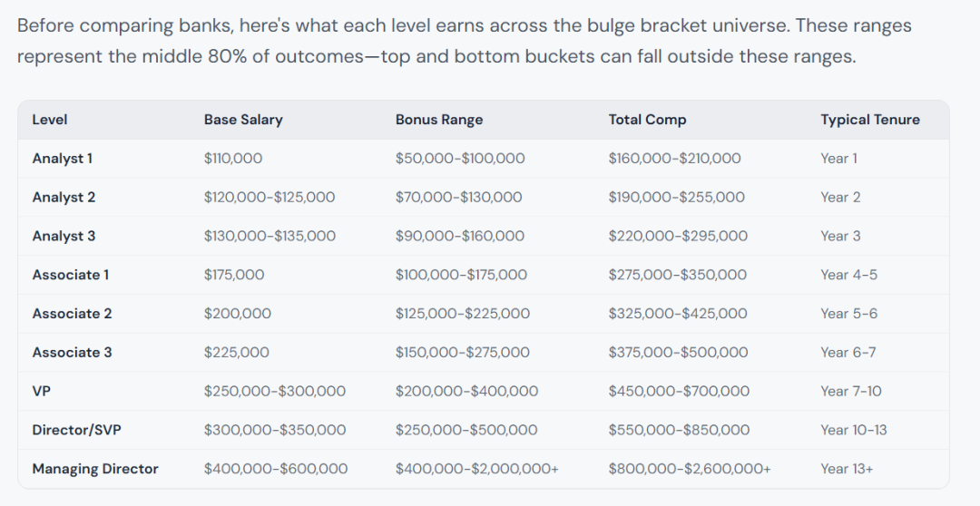This screenshot has width=980, height=506.
Task: Select Managing Director total comp $800,000-$2,600,000+
Action: (690, 469)
